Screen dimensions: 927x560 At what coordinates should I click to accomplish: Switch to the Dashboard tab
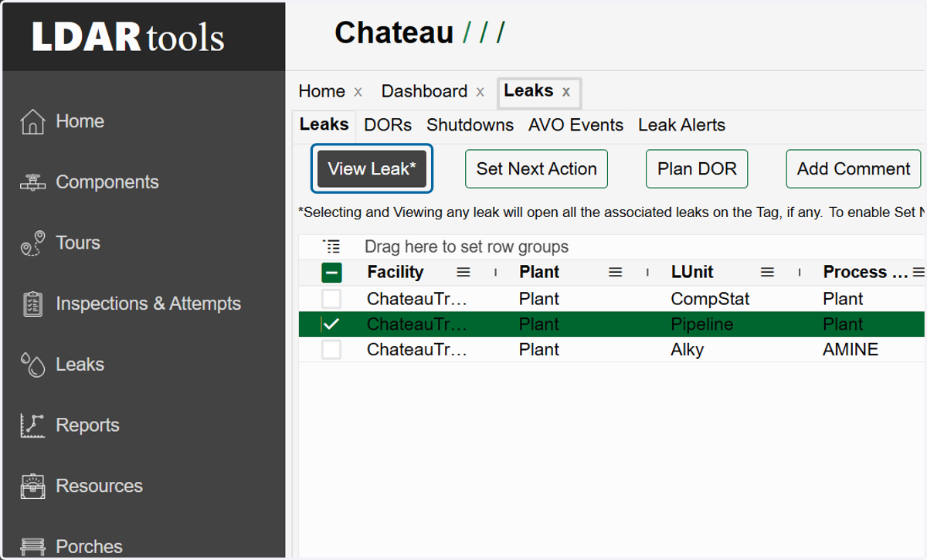coord(424,91)
